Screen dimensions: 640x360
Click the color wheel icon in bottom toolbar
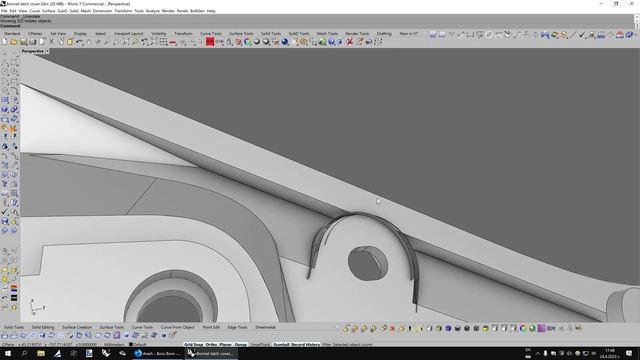click(x=523, y=328)
